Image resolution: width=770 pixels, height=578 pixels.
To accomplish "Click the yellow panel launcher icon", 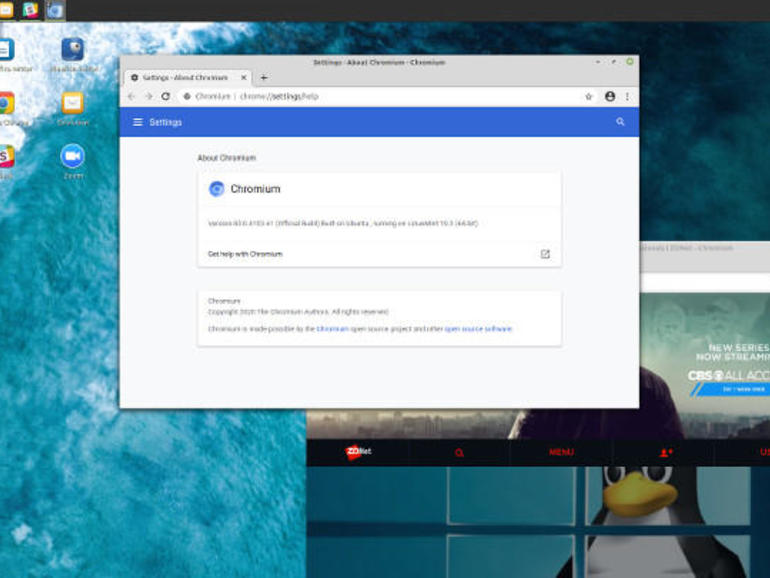I will (6, 10).
